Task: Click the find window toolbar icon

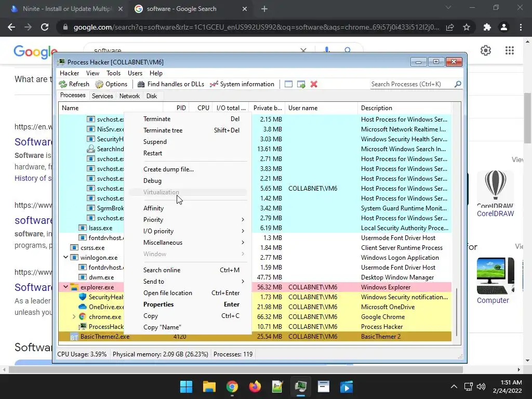Action: [288, 84]
